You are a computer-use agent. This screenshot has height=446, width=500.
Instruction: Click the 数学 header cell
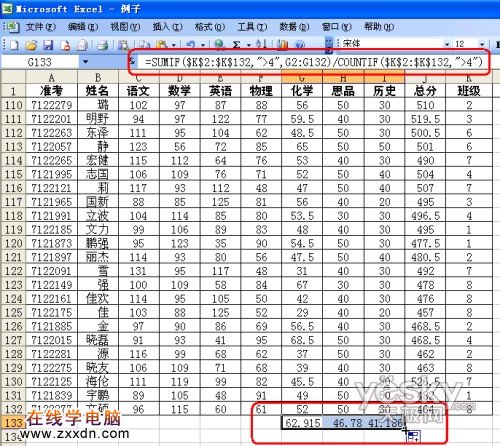point(180,91)
